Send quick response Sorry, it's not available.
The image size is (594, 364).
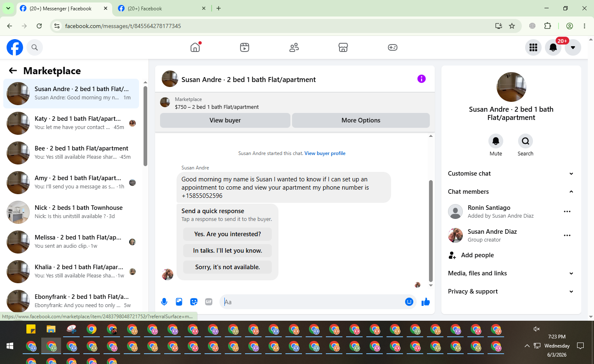click(x=228, y=267)
